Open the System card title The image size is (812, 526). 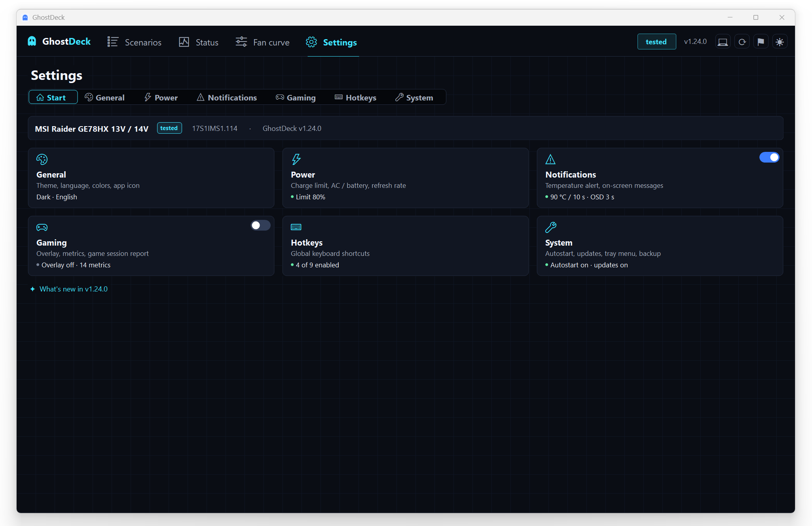[x=559, y=243]
